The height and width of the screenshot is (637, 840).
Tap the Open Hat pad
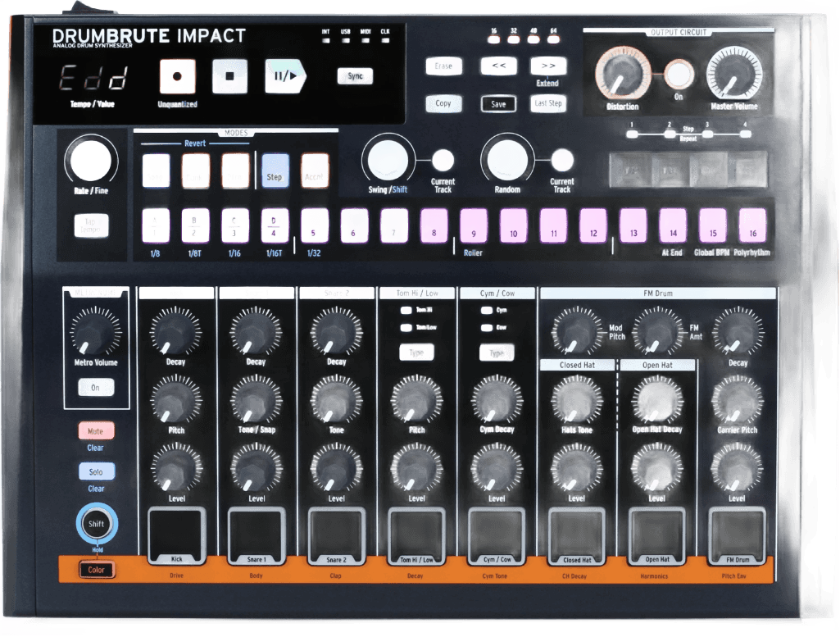pos(656,535)
